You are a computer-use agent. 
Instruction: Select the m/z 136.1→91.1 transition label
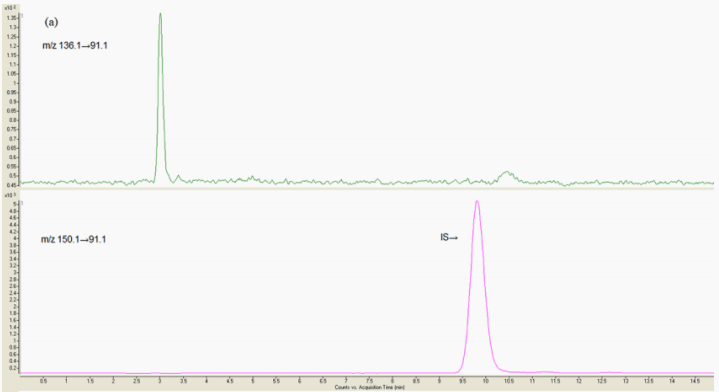click(75, 45)
